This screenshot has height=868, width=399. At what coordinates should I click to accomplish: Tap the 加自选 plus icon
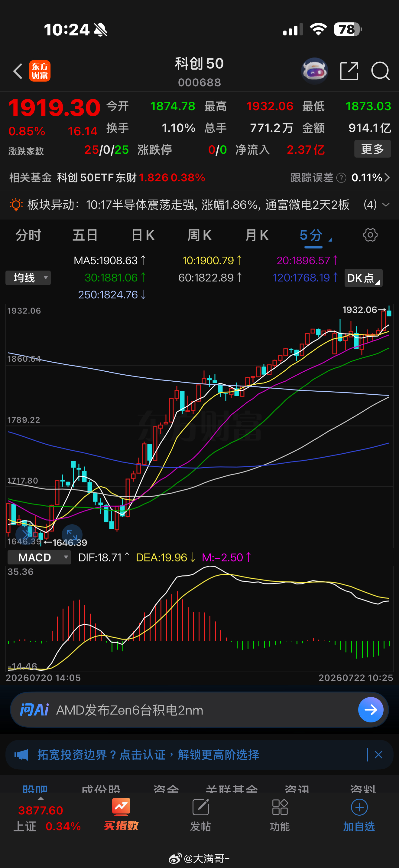pos(359,807)
